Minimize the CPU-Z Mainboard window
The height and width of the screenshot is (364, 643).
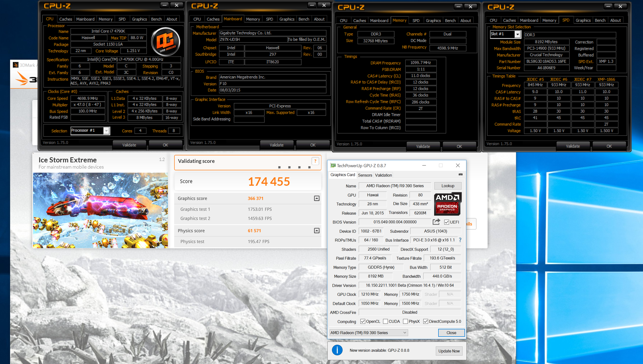(312, 5)
